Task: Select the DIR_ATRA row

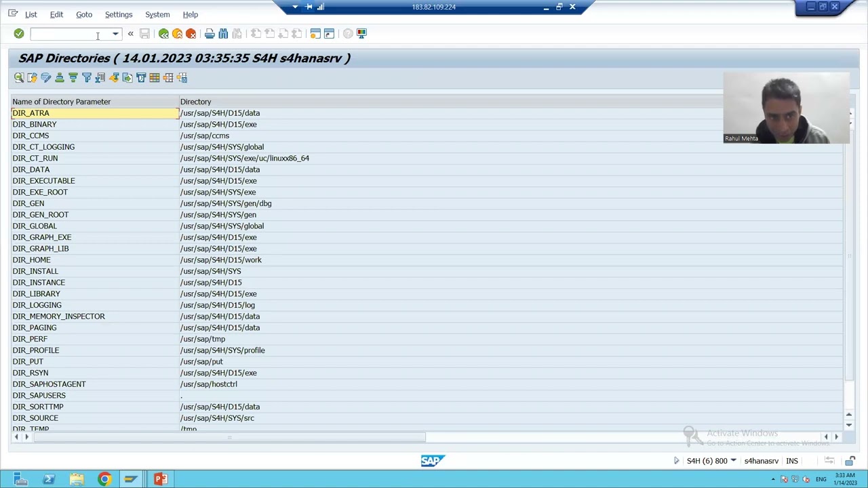Action: (x=95, y=113)
